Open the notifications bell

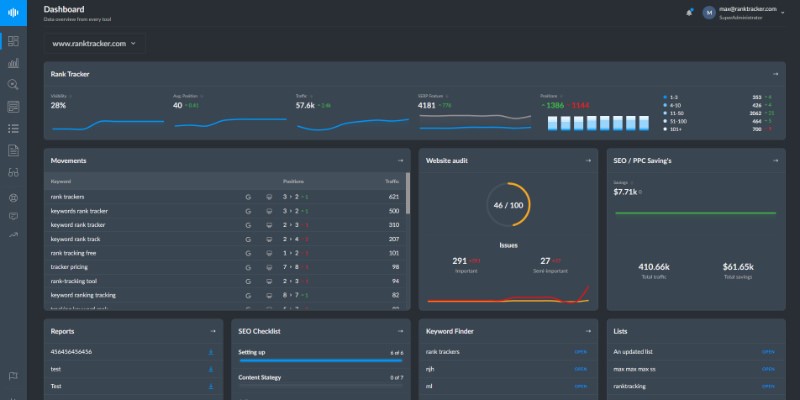click(689, 13)
